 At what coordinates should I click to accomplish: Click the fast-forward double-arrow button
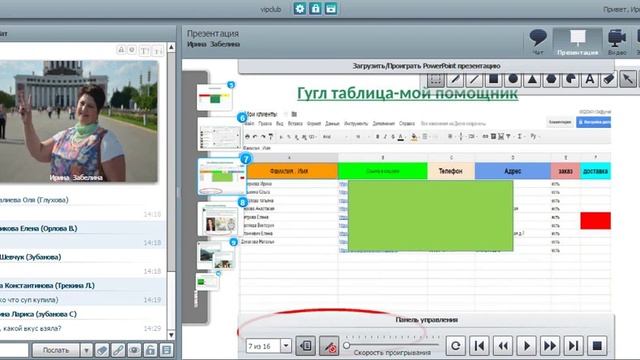coord(550,346)
